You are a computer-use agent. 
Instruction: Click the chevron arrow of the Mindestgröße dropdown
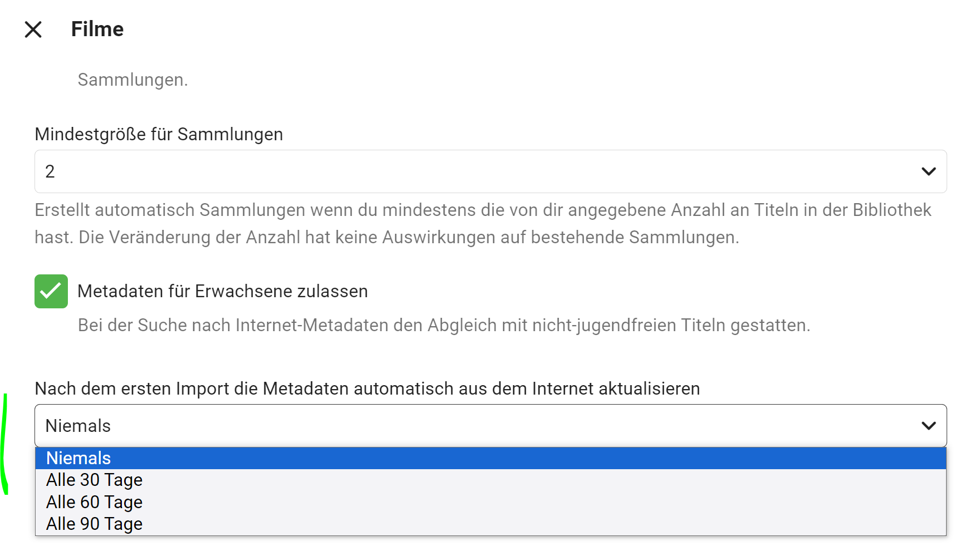pyautogui.click(x=928, y=171)
